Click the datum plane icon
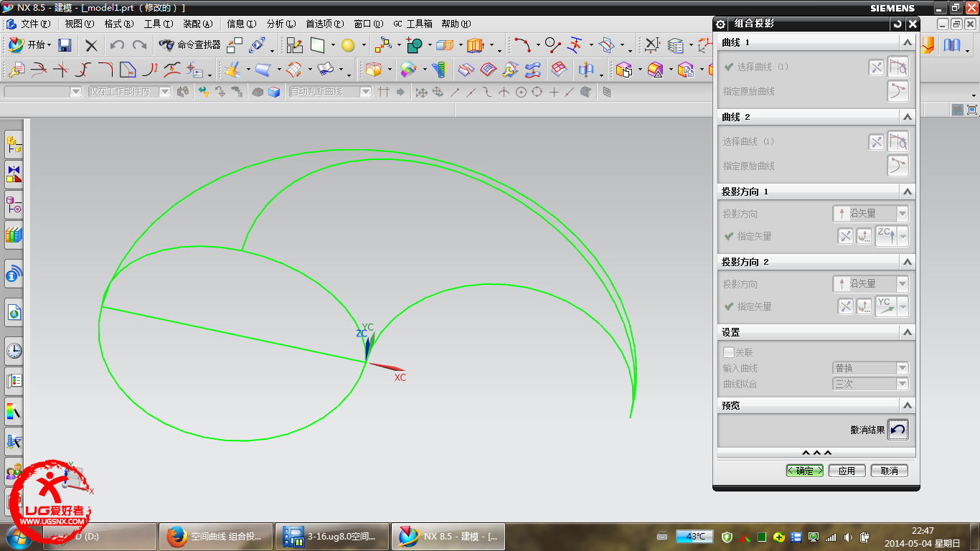This screenshot has width=980, height=551. [x=318, y=45]
